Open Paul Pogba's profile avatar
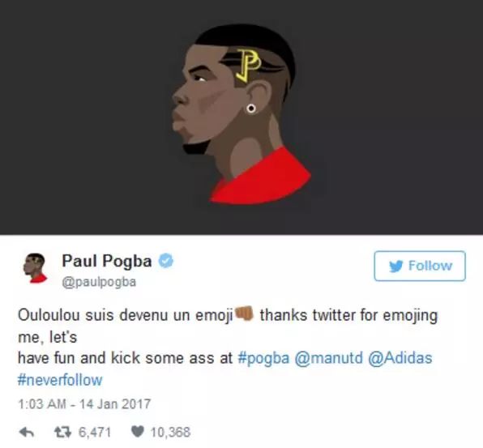Viewport: 483px width, 448px height. (36, 268)
